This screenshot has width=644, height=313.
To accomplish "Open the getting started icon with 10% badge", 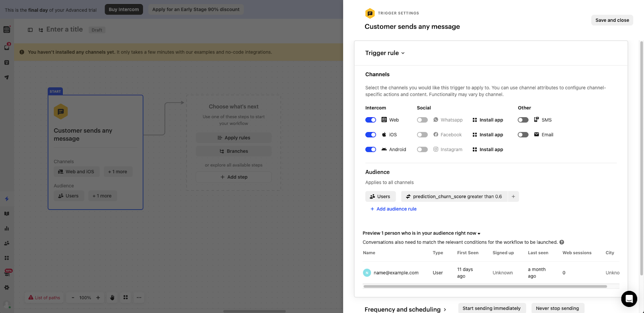I will [7, 273].
